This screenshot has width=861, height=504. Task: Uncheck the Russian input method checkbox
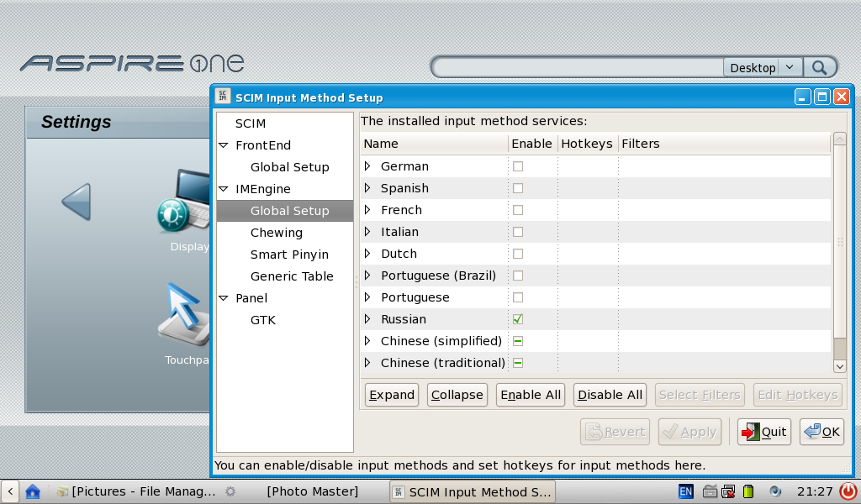[x=518, y=319]
